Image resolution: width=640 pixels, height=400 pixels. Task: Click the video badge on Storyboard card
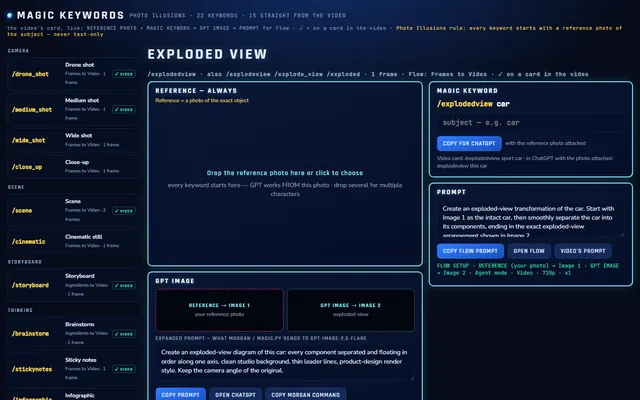point(124,286)
